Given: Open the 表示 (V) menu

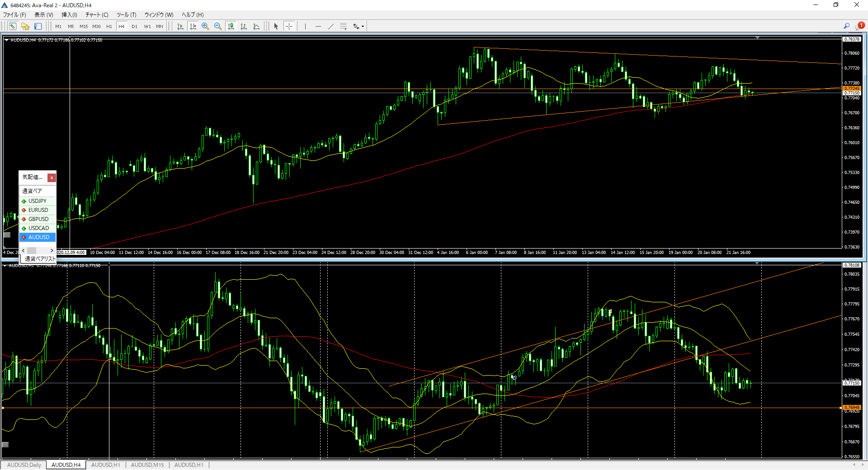Looking at the screenshot, I should [44, 15].
